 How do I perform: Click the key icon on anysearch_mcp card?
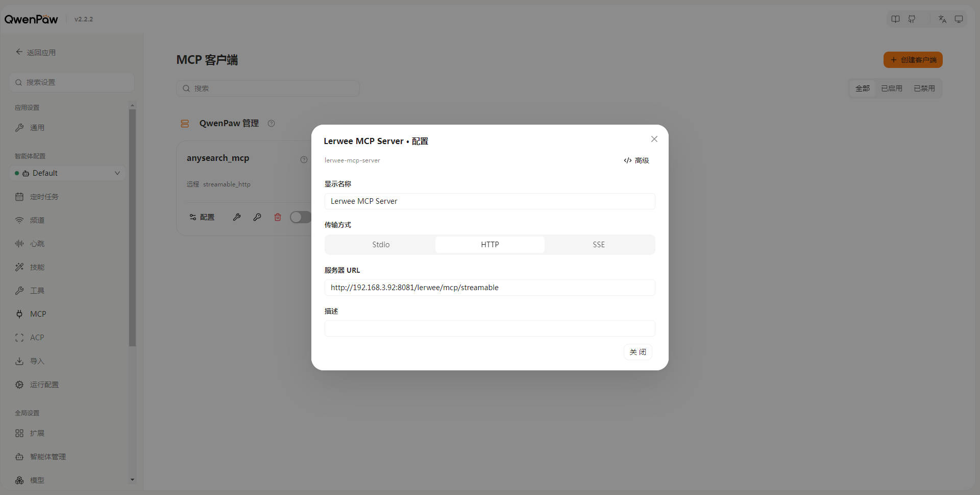[257, 217]
